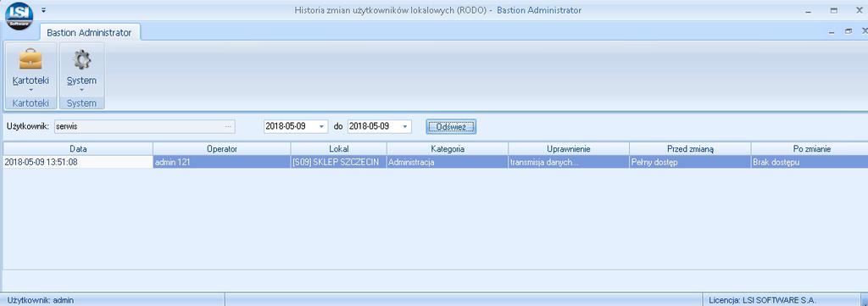Sort by the Przed zmianą column header

pyautogui.click(x=690, y=149)
